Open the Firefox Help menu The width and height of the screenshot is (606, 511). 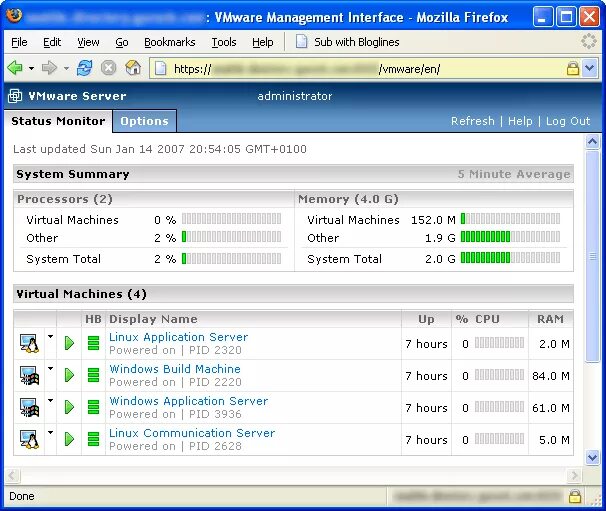263,42
